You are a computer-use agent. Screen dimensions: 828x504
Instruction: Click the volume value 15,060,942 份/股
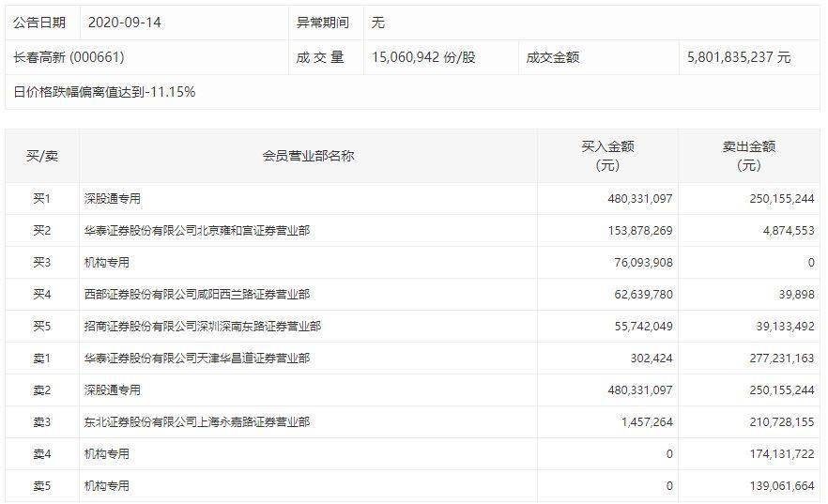pos(423,57)
